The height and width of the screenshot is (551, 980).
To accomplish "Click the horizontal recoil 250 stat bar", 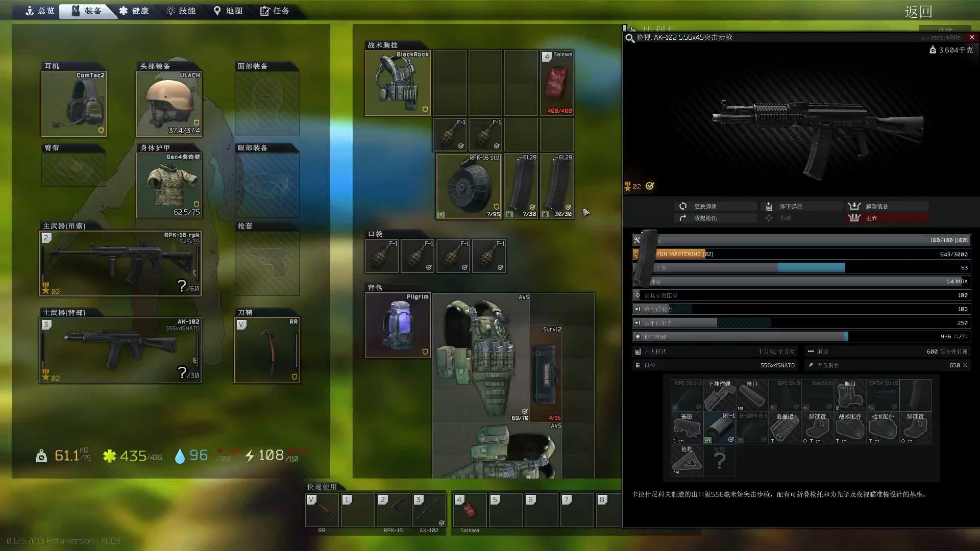I will [x=801, y=322].
